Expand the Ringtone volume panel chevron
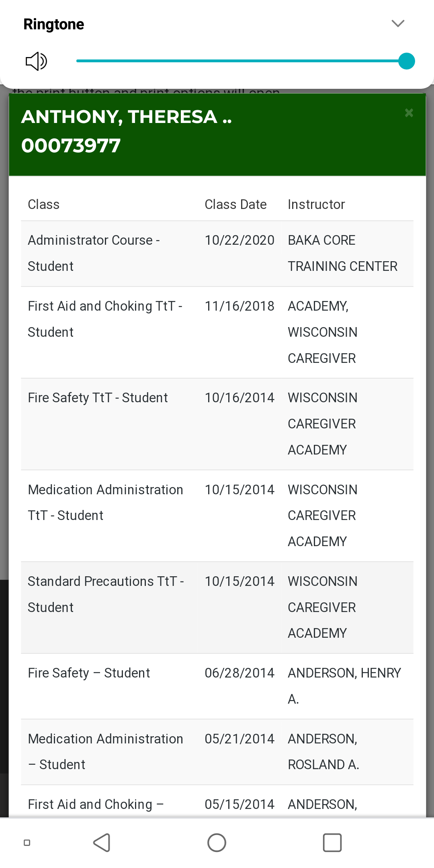434x868 pixels. [397, 24]
